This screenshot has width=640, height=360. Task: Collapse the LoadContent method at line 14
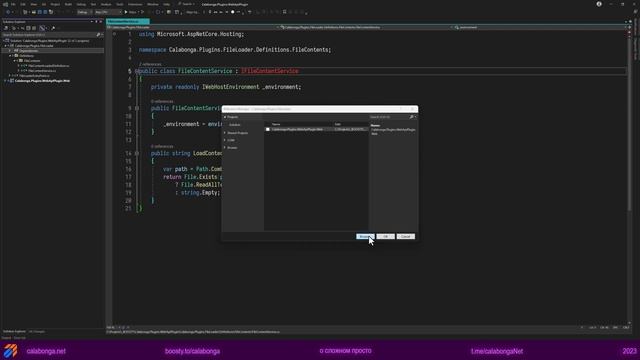click(x=137, y=153)
